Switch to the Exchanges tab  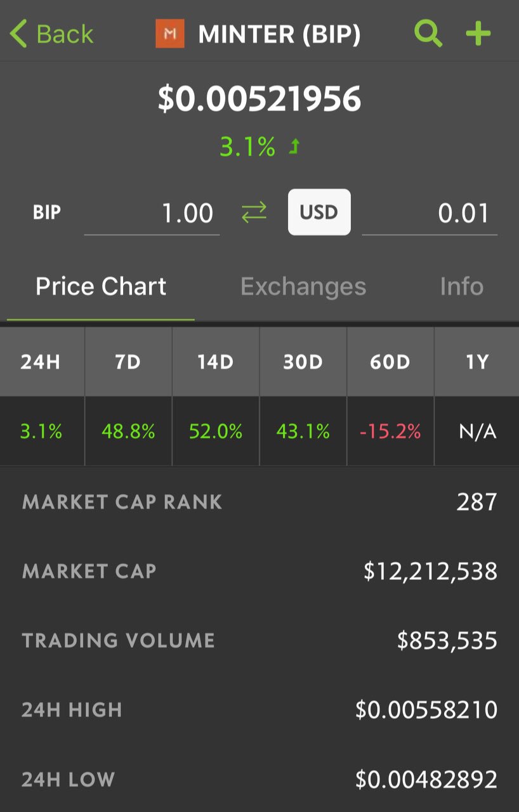click(x=303, y=287)
